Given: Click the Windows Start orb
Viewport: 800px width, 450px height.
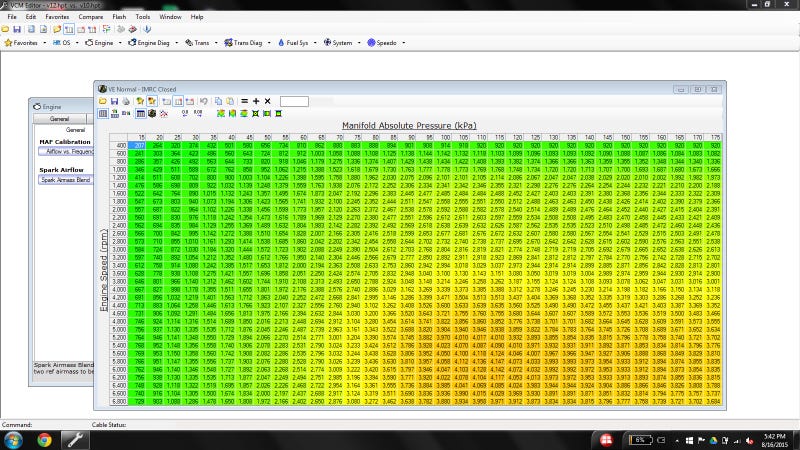Looking at the screenshot, I should 13,440.
